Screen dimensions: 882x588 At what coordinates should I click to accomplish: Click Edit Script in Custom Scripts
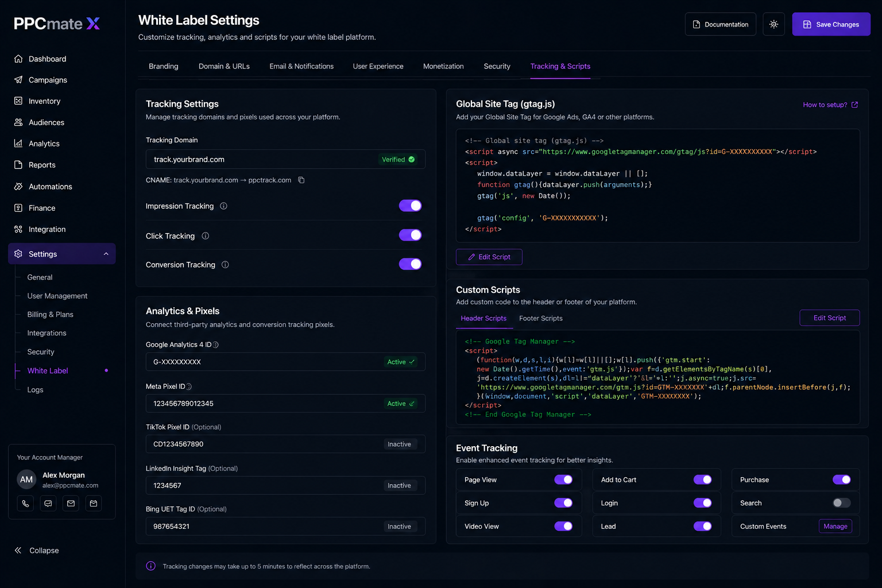coord(830,318)
